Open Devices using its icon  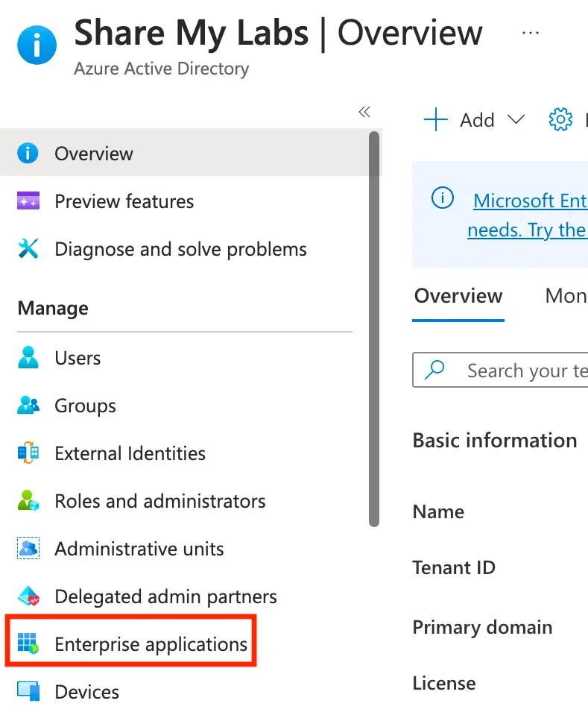(x=28, y=692)
